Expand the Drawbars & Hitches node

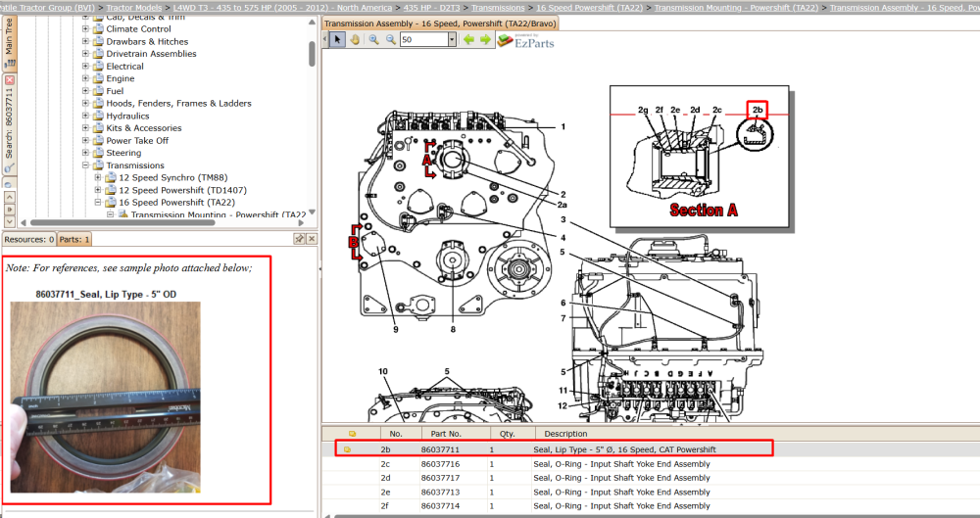click(x=85, y=41)
